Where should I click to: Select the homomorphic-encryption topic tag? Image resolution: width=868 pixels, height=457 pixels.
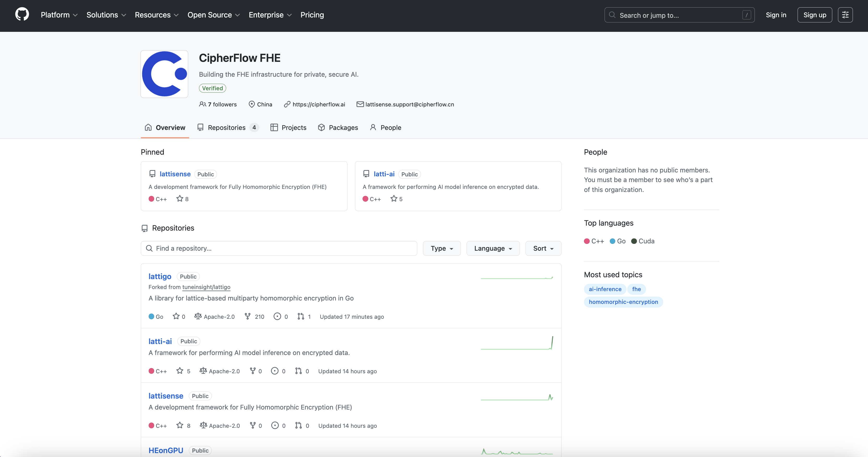point(623,302)
